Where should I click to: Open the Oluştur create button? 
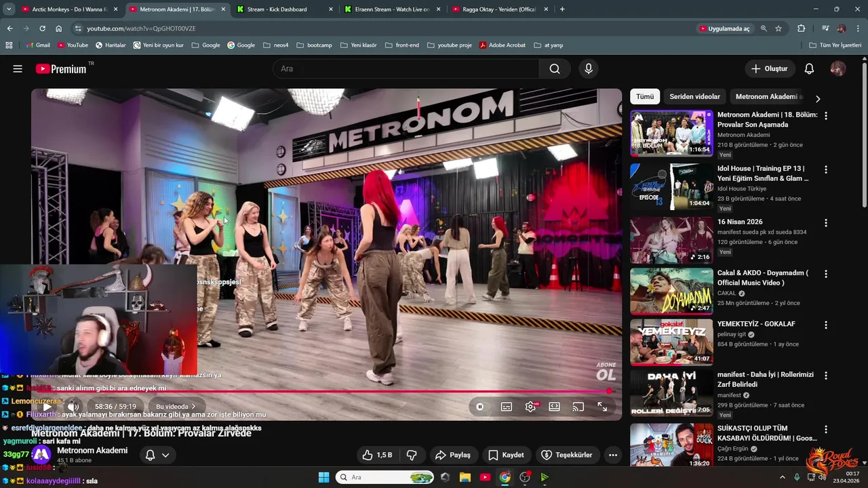[x=769, y=68]
